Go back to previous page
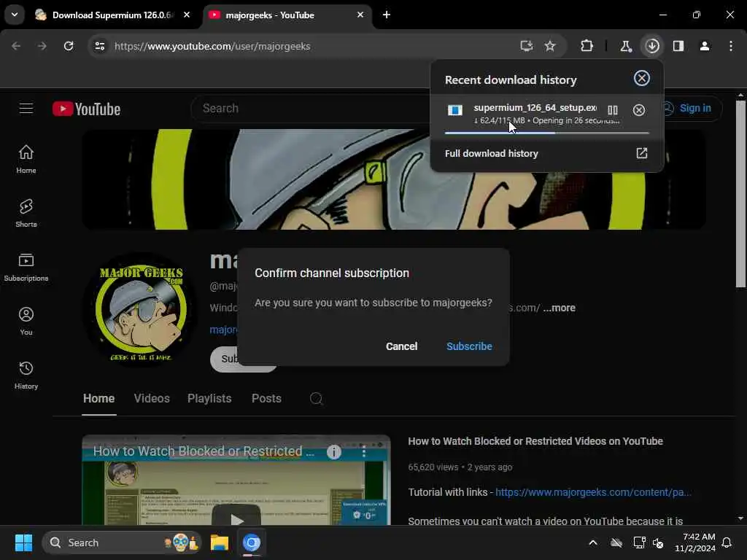 [x=16, y=46]
